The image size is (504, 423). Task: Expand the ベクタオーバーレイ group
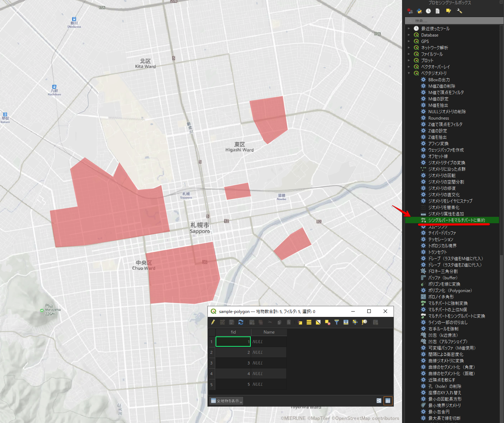coord(409,67)
